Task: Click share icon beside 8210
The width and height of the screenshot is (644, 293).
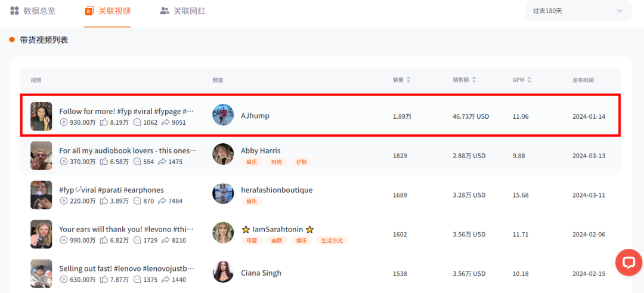Action: coord(166,240)
